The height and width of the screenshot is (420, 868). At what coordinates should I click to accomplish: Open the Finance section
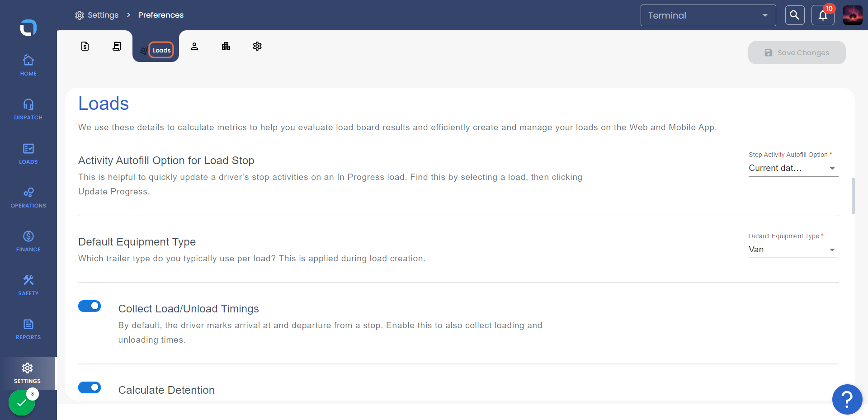pyautogui.click(x=28, y=241)
